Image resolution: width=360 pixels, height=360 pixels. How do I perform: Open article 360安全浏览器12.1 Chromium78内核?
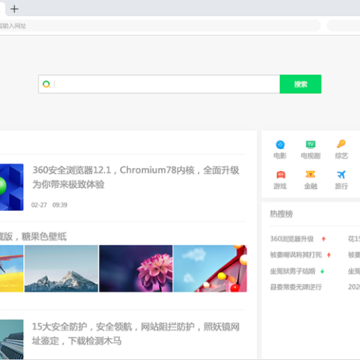[136, 177]
